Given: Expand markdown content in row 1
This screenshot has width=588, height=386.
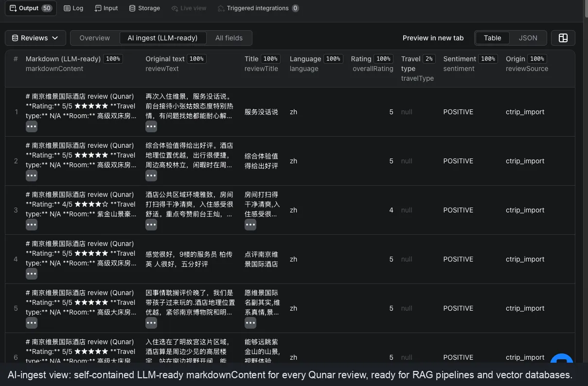Looking at the screenshot, I should (x=32, y=126).
